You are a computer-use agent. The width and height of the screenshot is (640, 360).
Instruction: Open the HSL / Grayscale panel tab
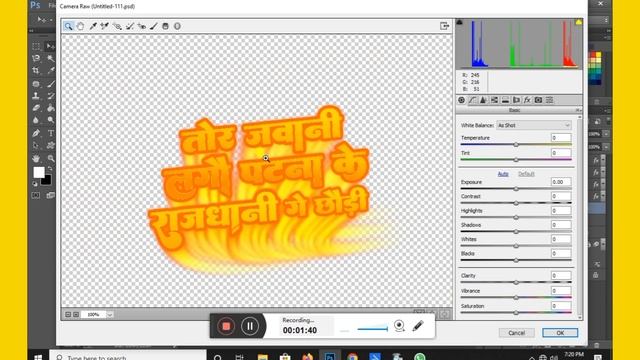tap(494, 100)
